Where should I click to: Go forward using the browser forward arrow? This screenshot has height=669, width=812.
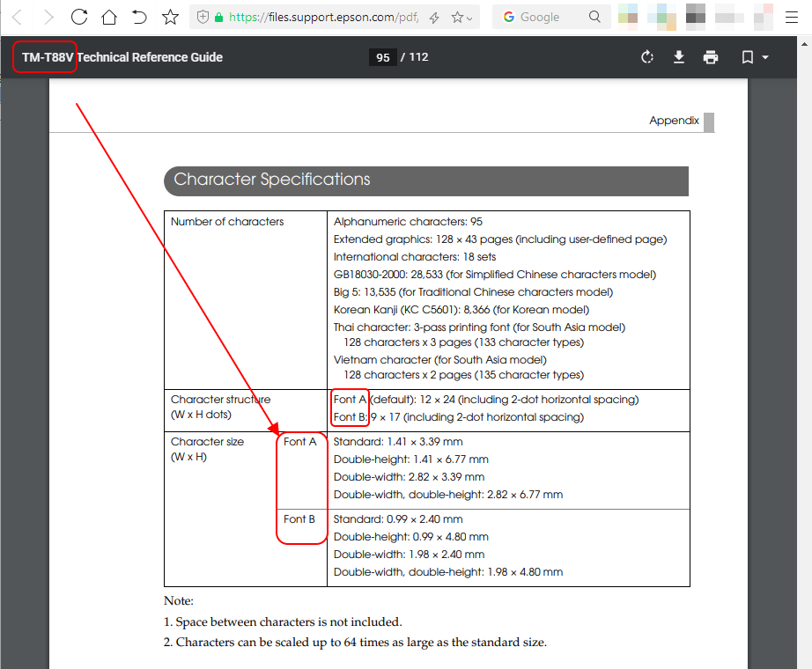click(48, 17)
